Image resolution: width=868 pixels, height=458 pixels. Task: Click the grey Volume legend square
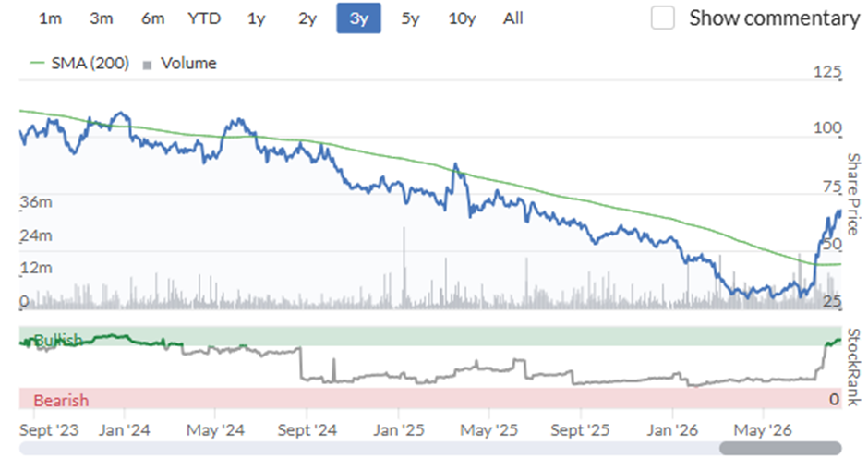[x=147, y=66]
